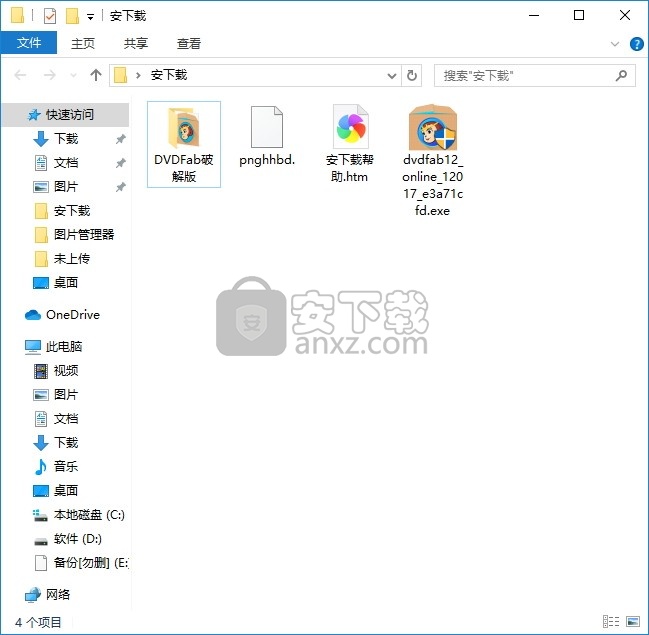
Task: Open the address bar history dropdown
Action: coord(391,76)
